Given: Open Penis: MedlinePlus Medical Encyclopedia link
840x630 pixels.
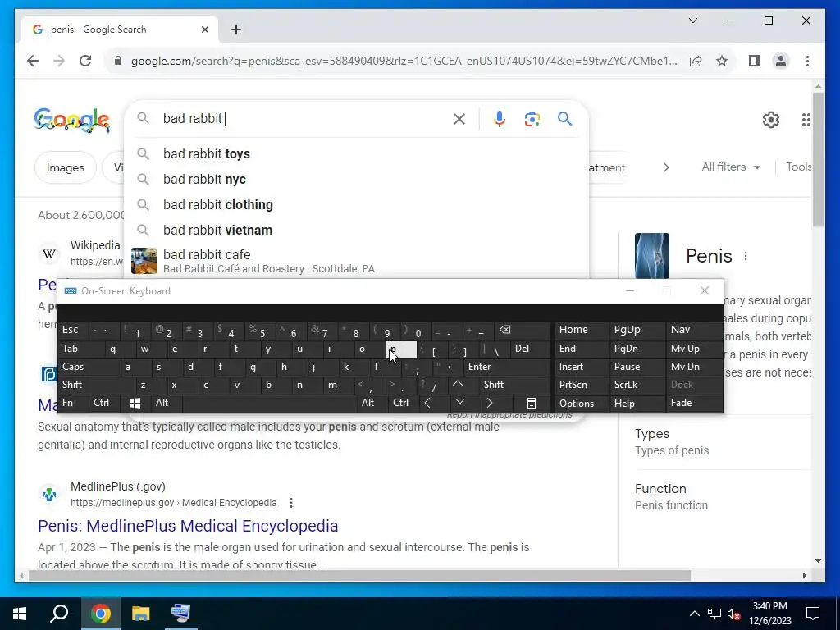Looking at the screenshot, I should (188, 526).
